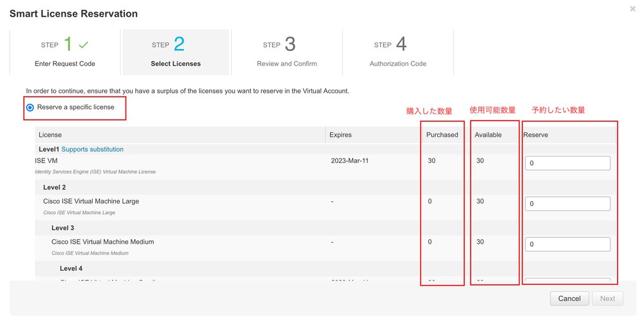Open the Step 1 Enter Request Code tab
The height and width of the screenshot is (323, 644).
pyautogui.click(x=65, y=52)
